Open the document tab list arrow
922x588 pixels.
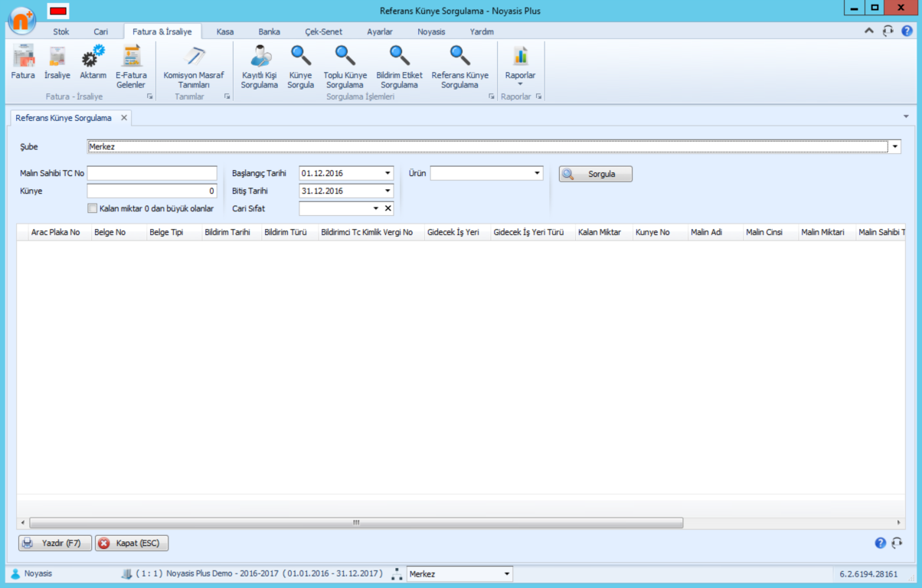[x=906, y=117]
